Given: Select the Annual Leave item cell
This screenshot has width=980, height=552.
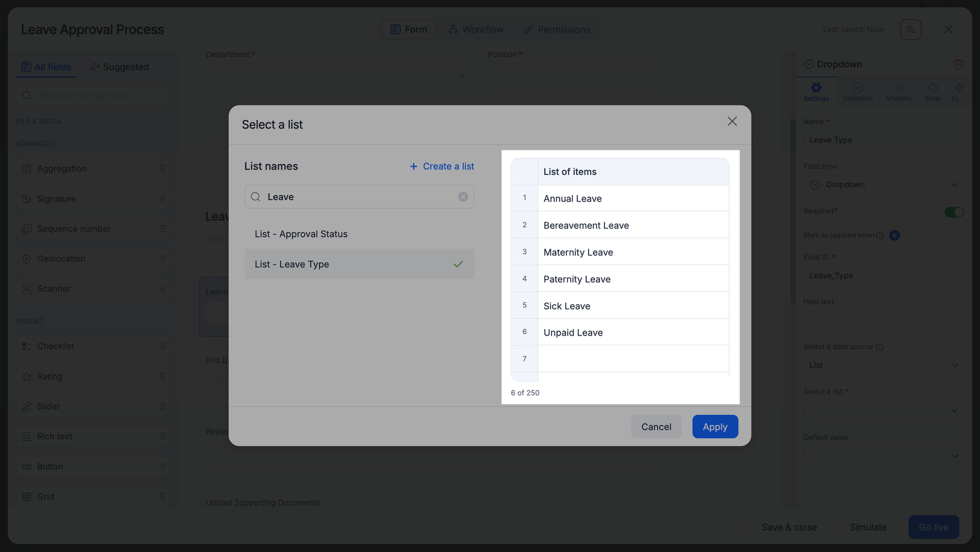Looking at the screenshot, I should click(x=634, y=198).
